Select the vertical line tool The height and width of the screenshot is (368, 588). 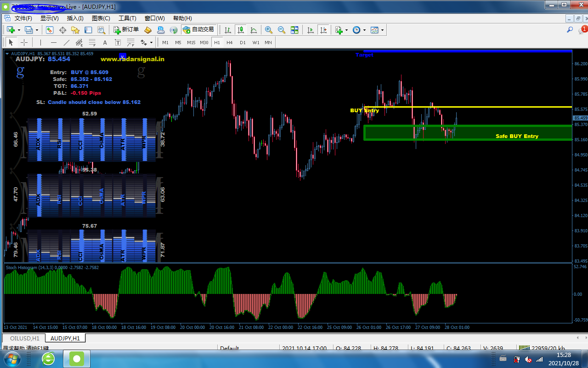pyautogui.click(x=40, y=42)
